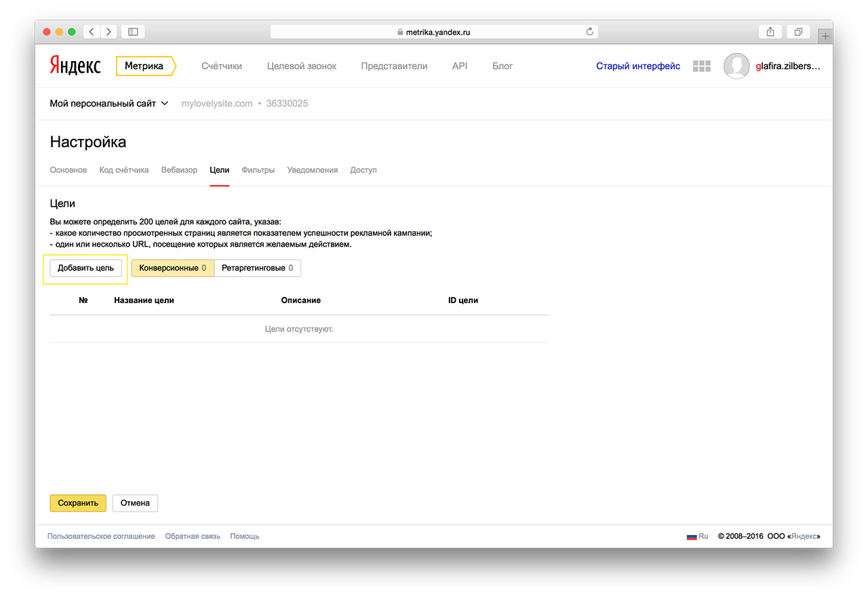The image size is (868, 598).
Task: Reload the page with the refresh icon
Action: click(589, 32)
